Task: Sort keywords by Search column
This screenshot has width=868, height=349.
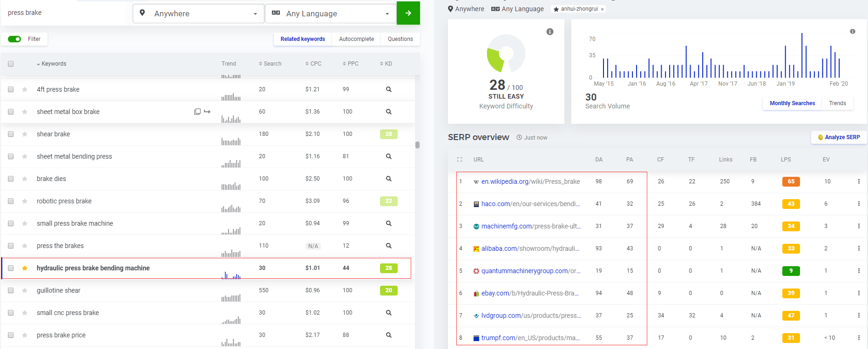Action: point(270,64)
